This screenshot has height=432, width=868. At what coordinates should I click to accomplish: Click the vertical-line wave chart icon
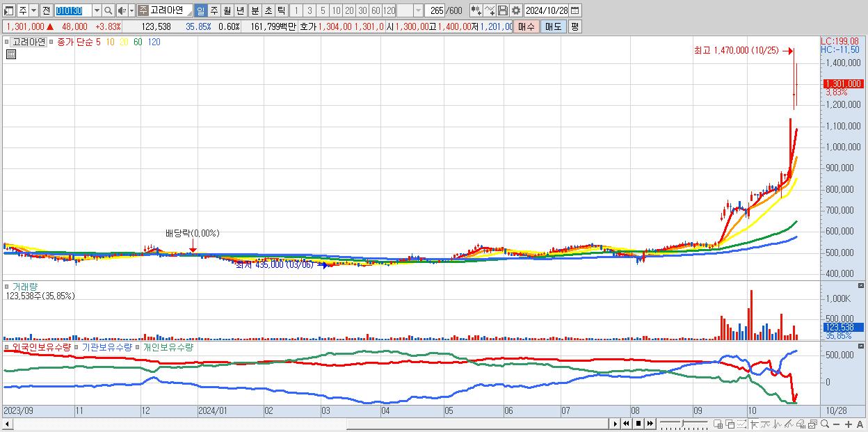(x=778, y=424)
